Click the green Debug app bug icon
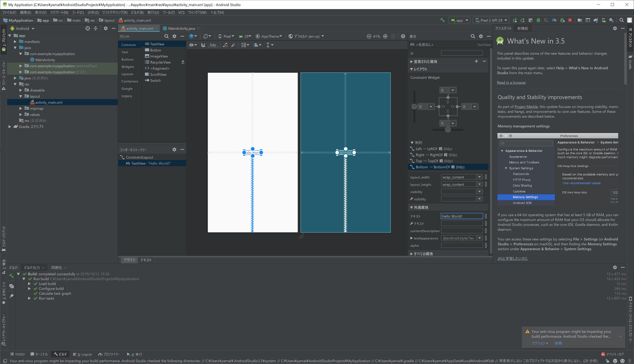Image resolution: width=634 pixels, height=364 pixels. pyautogui.click(x=538, y=20)
